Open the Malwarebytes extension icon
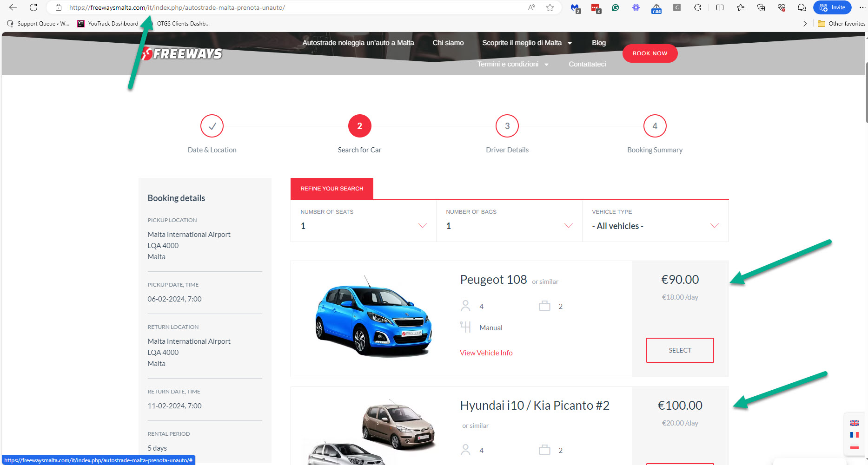Screen dimensions: 868x465 coord(575,8)
